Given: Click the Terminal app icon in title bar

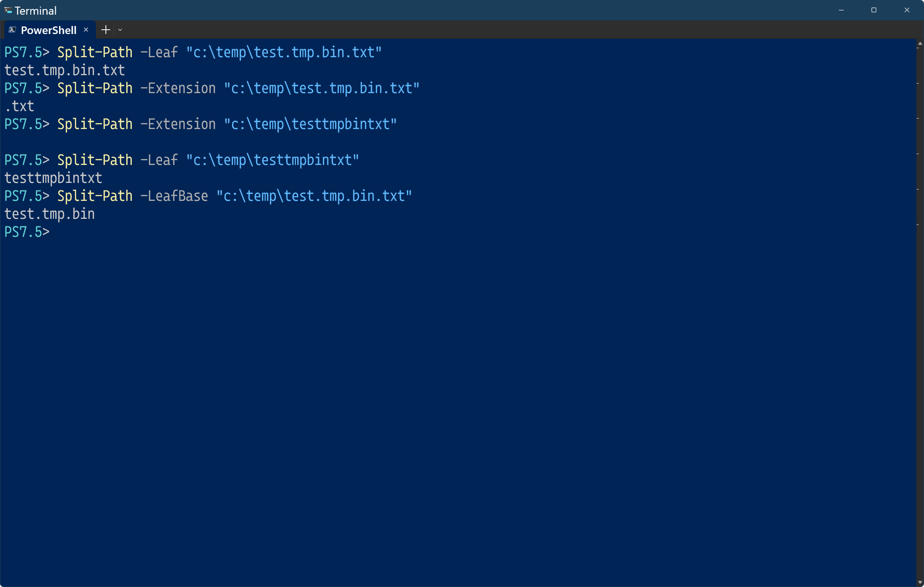Looking at the screenshot, I should point(8,10).
